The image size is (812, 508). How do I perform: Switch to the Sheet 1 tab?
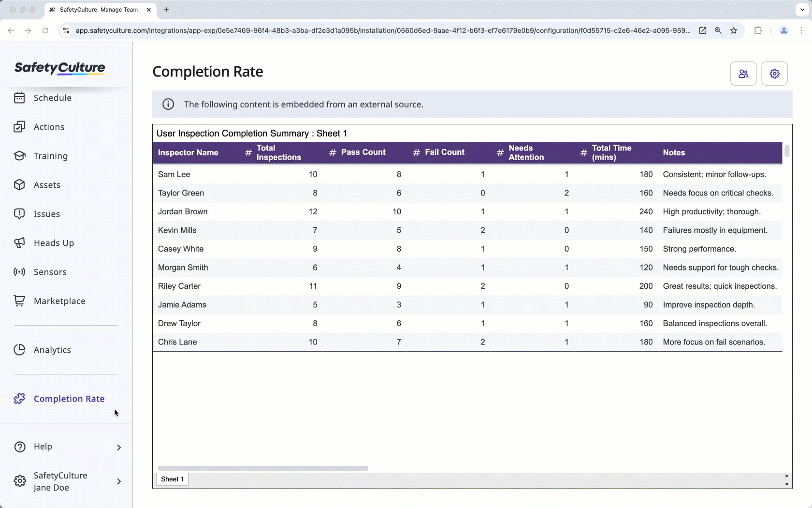[172, 479]
